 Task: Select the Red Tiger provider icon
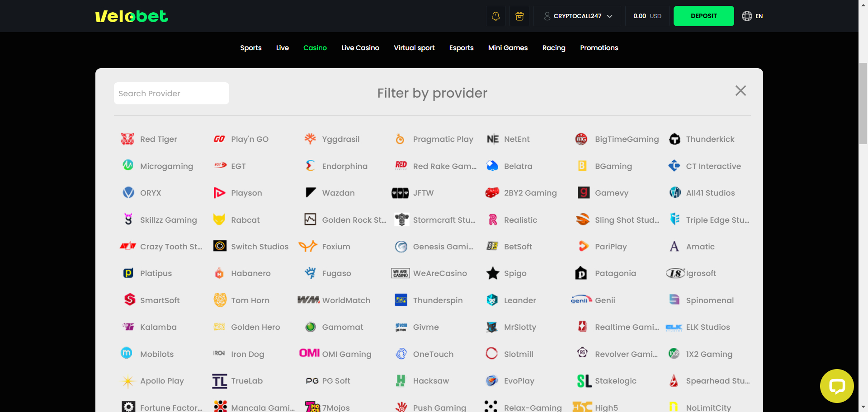click(x=127, y=139)
